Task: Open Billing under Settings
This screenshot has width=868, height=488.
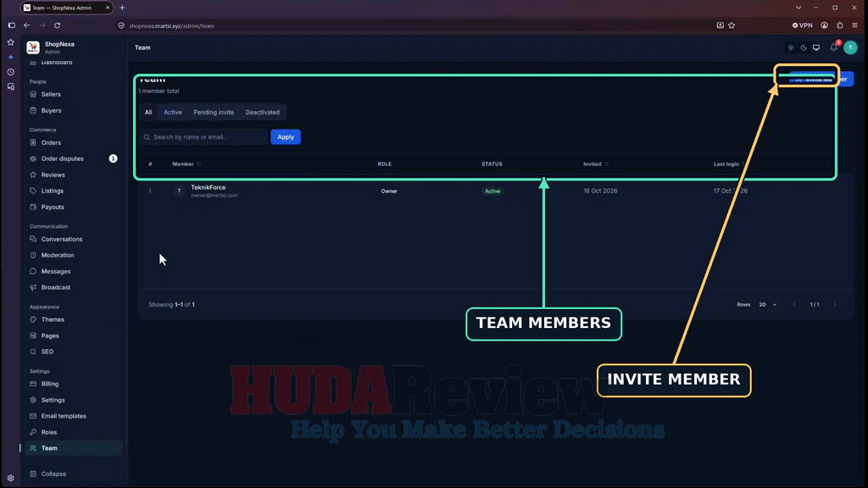Action: point(49,384)
